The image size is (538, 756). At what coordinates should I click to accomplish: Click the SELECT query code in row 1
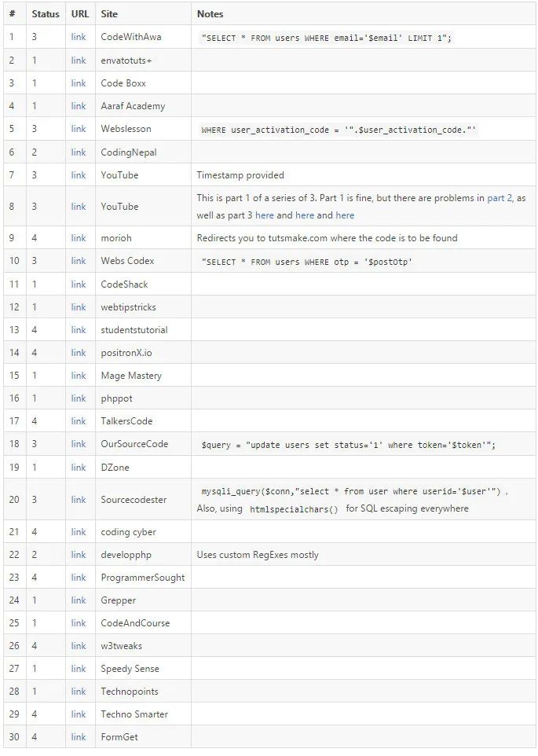coord(326,38)
